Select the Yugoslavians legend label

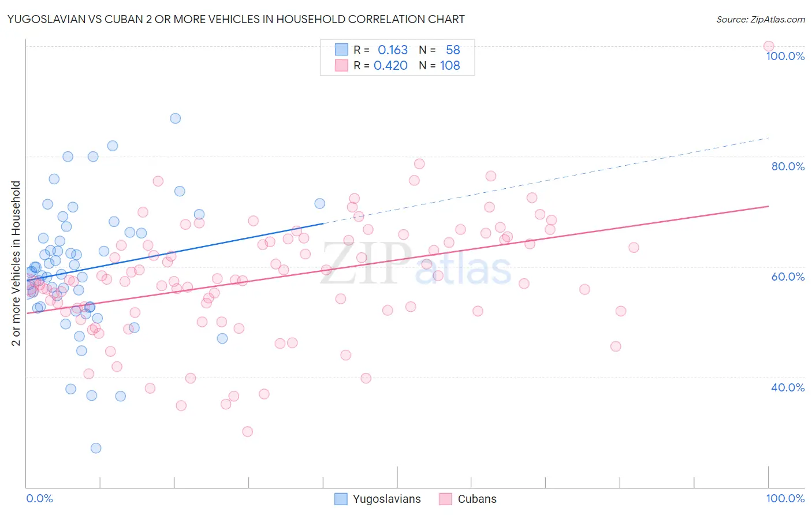(x=387, y=499)
